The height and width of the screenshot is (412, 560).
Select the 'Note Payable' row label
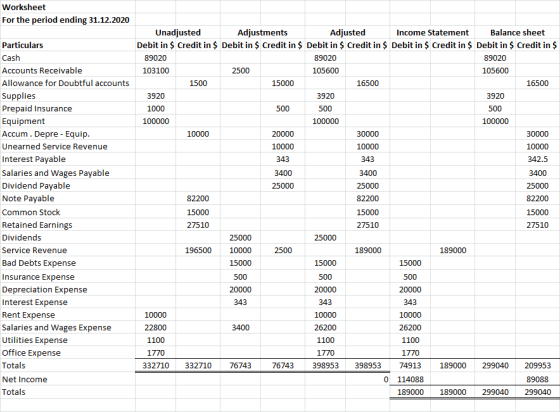(x=28, y=198)
